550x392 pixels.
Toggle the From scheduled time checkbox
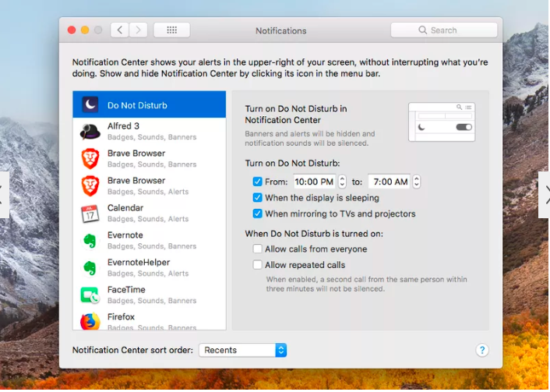pos(257,182)
